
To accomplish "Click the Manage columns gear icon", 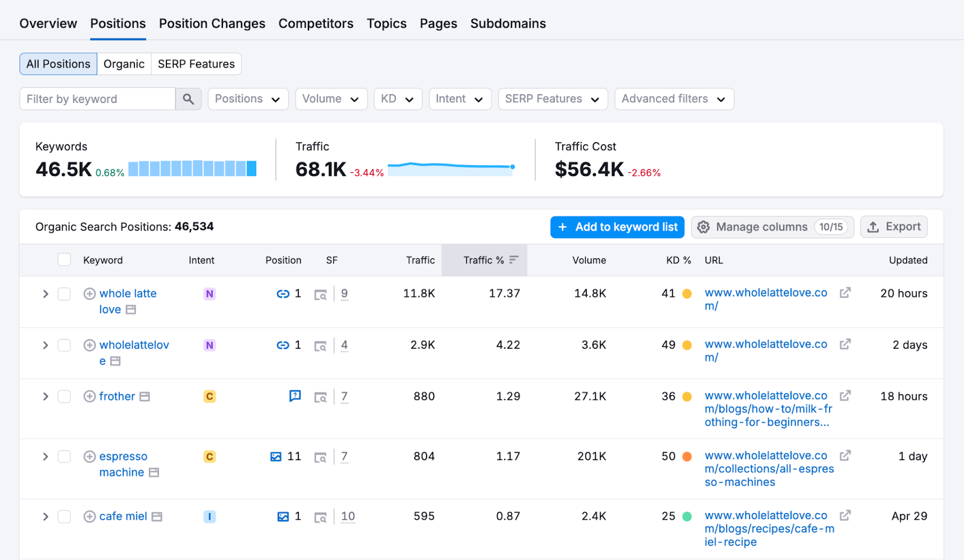I will point(703,227).
